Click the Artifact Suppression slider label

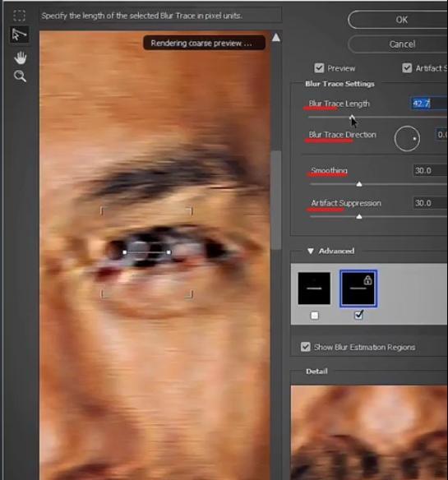coord(346,203)
